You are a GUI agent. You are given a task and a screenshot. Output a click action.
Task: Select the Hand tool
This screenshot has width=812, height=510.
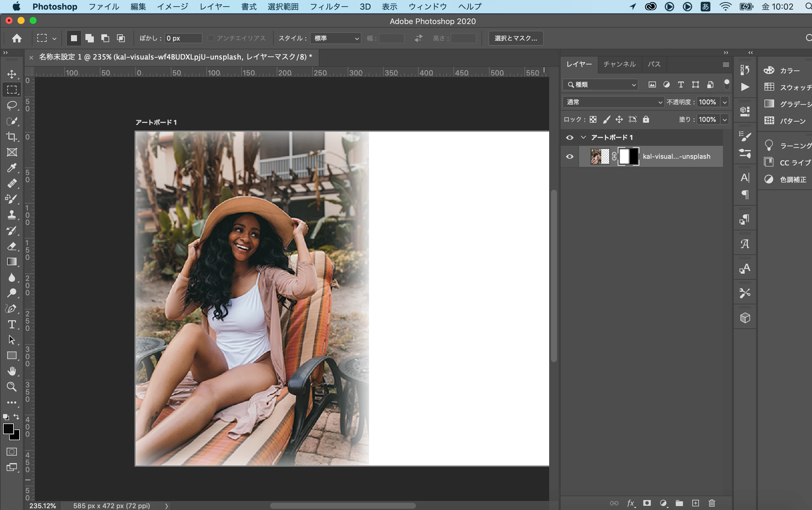click(12, 371)
